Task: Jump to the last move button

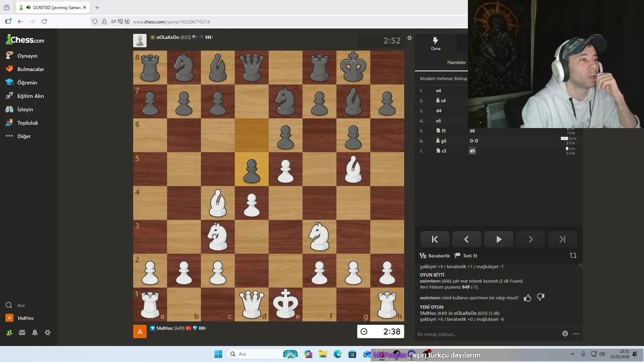Action: [562, 239]
